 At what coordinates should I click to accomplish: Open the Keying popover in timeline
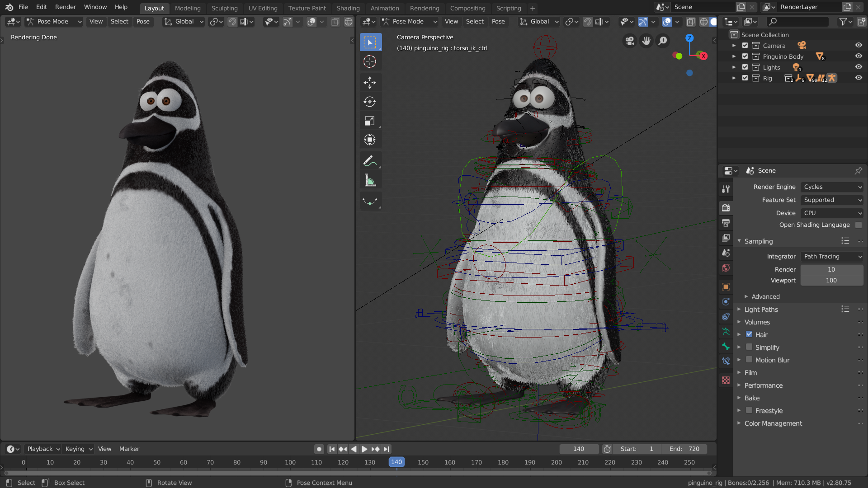(x=79, y=449)
